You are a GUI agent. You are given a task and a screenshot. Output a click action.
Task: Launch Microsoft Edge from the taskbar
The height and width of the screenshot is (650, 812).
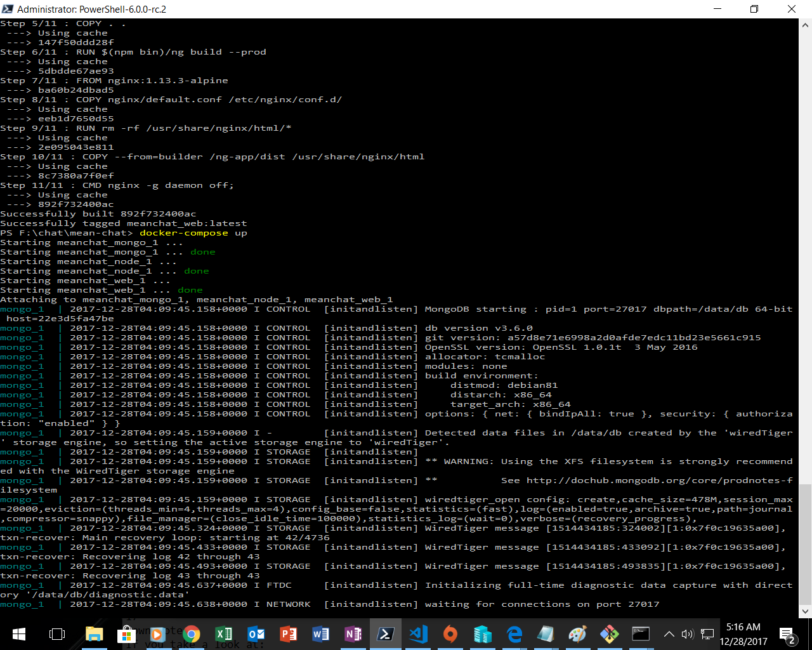point(515,634)
